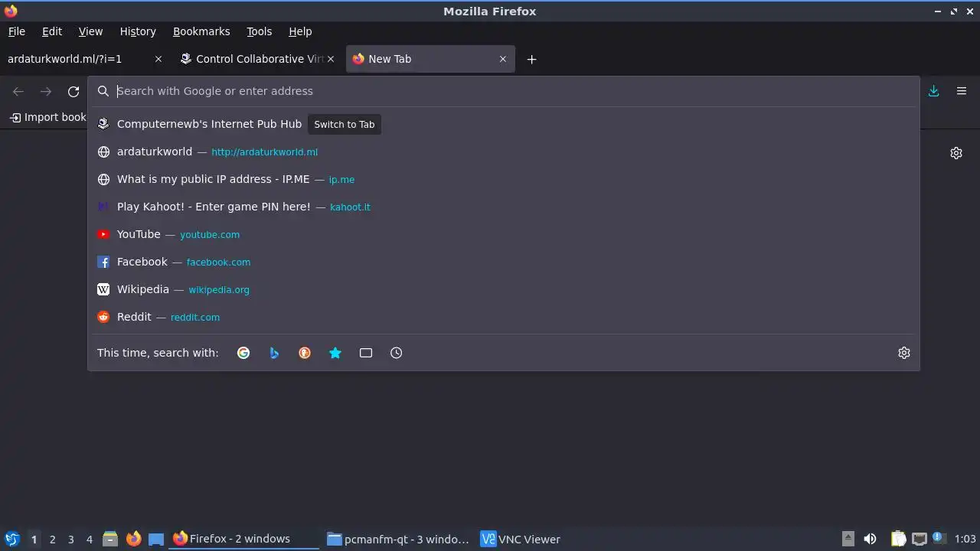The image size is (980, 551).
Task: Close the Control Collaborative tab
Action: pyautogui.click(x=331, y=59)
